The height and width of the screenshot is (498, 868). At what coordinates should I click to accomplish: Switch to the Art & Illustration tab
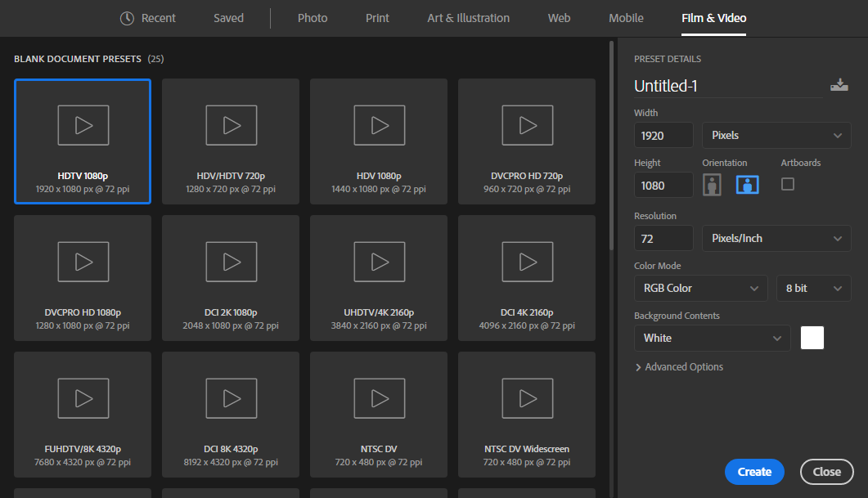pos(468,18)
